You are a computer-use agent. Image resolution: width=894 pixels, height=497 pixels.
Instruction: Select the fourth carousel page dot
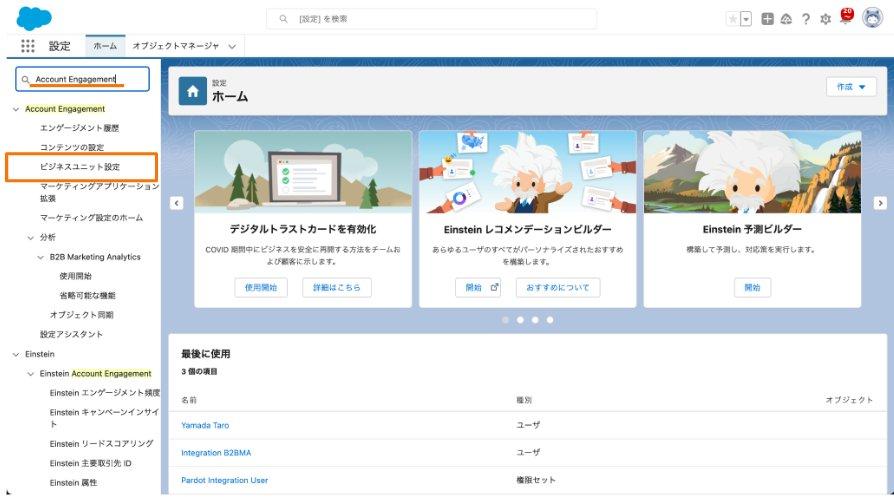(x=550, y=320)
